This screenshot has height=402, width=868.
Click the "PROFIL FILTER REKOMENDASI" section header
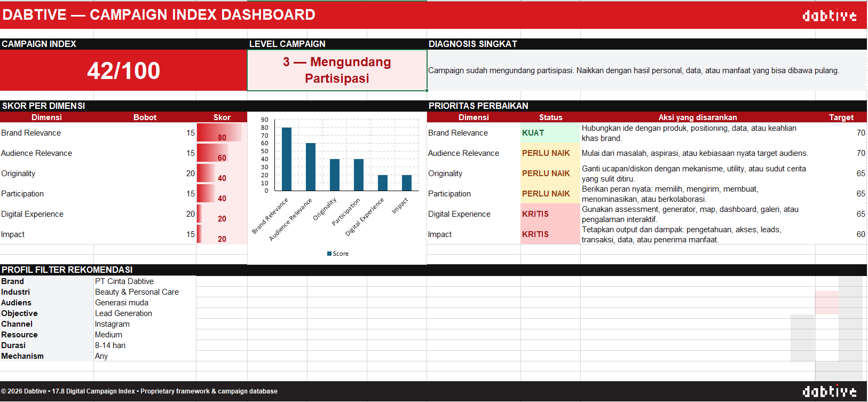pos(67,270)
